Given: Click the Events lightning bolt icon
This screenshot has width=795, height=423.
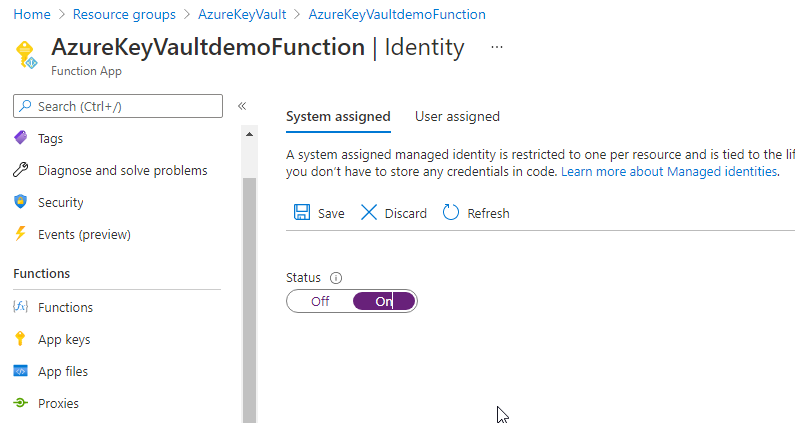Looking at the screenshot, I should (20, 233).
